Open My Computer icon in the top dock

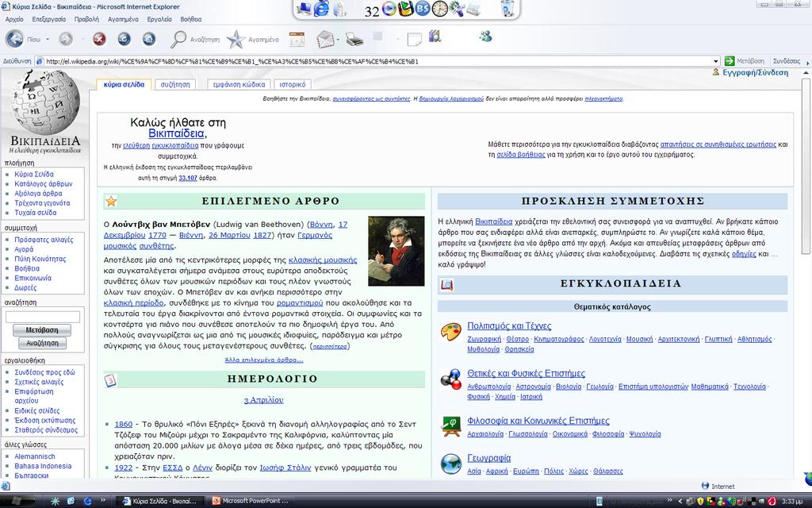304,9
